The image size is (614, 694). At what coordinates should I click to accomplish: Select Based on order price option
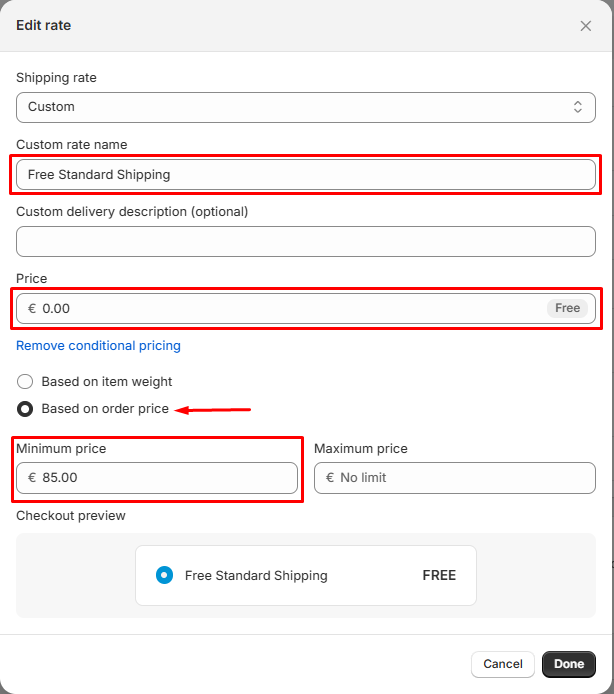26,409
